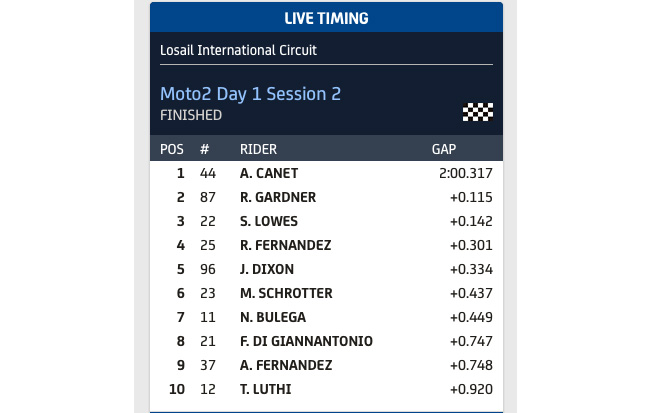This screenshot has height=413, width=652.
Task: Click the LIVE TIMING header
Action: [326, 18]
